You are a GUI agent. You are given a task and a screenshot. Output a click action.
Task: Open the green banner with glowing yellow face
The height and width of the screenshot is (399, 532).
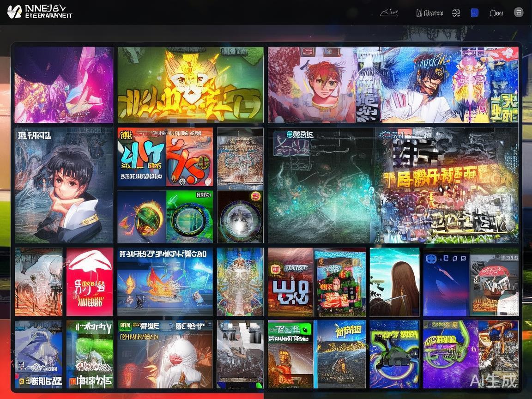point(190,85)
